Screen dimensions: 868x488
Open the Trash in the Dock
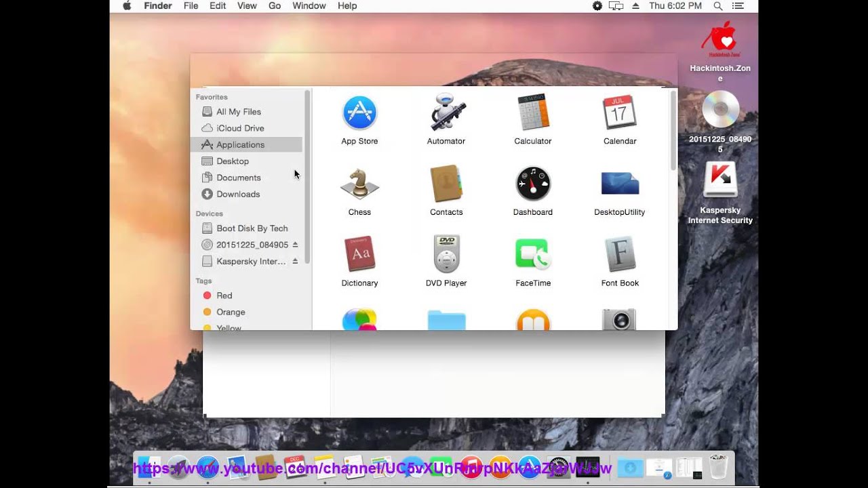click(x=718, y=467)
